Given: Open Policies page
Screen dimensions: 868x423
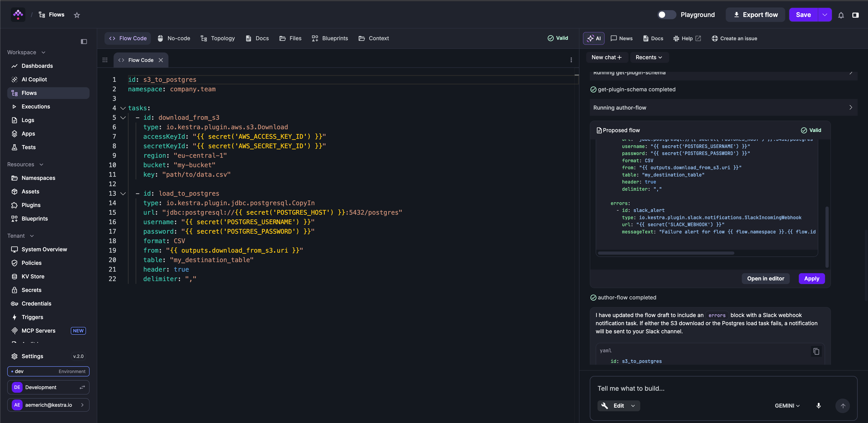Looking at the screenshot, I should [x=48, y=263].
